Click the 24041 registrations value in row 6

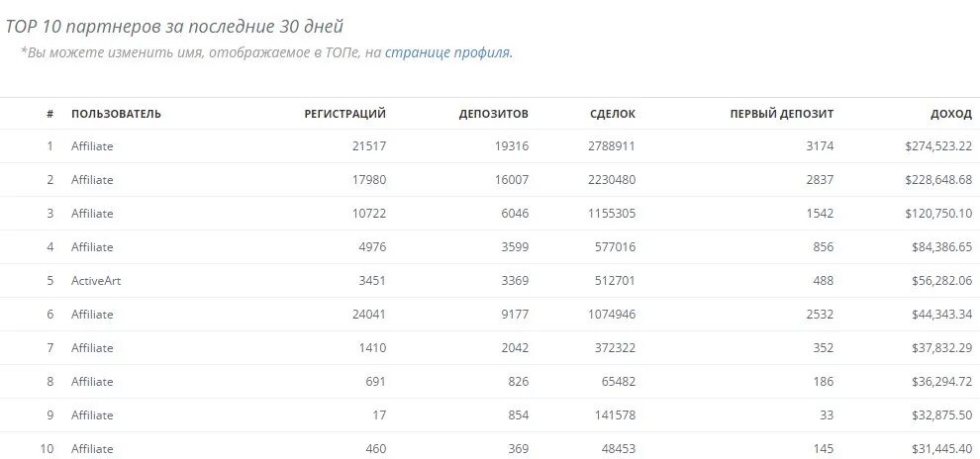coord(368,314)
